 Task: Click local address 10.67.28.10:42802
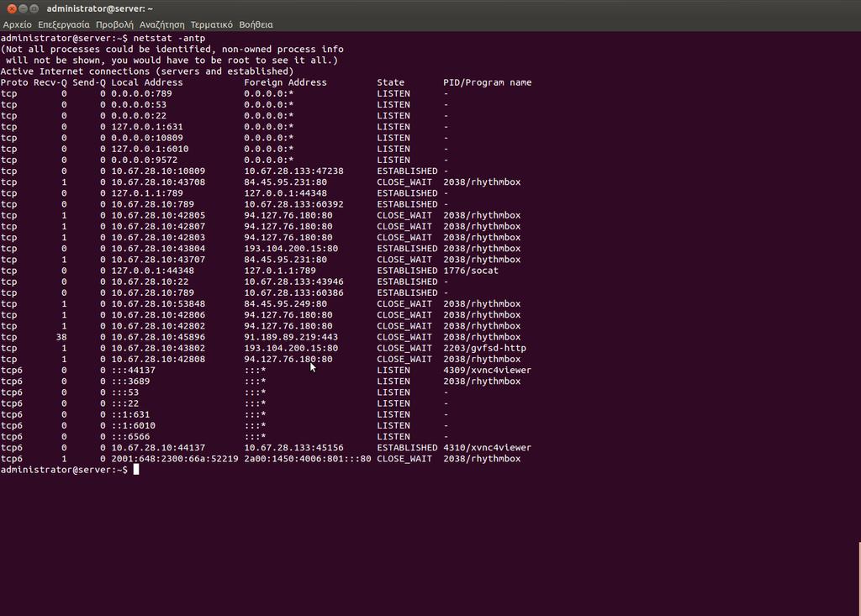157,326
